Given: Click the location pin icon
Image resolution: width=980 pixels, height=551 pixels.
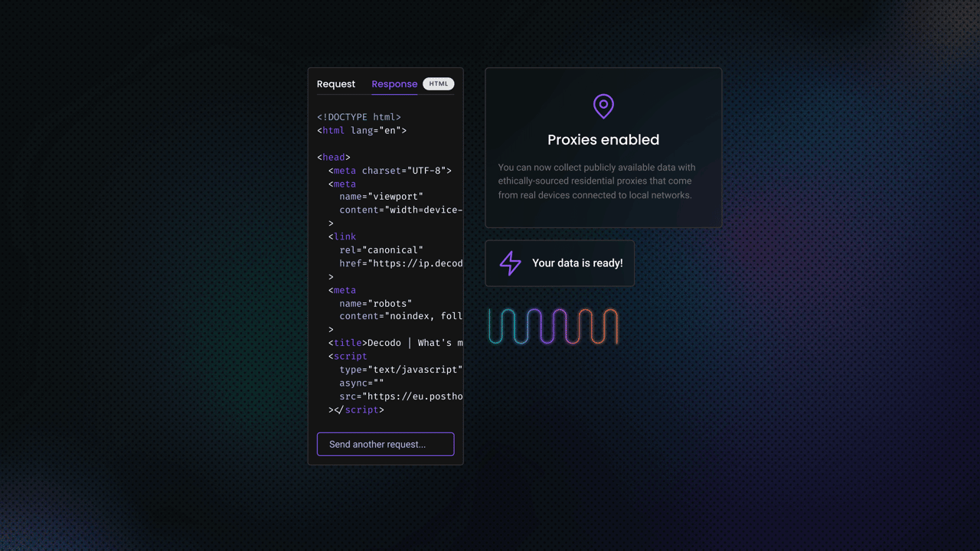Looking at the screenshot, I should (x=603, y=106).
